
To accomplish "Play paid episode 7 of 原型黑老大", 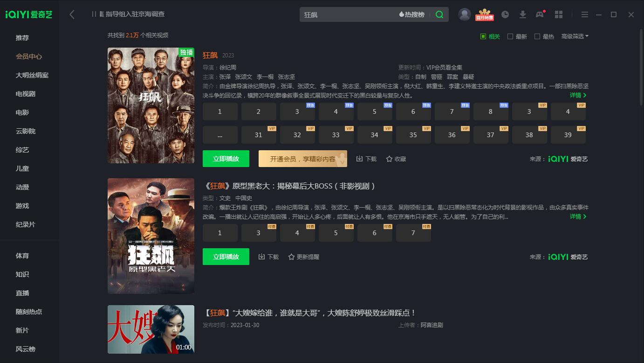I will click(x=413, y=233).
